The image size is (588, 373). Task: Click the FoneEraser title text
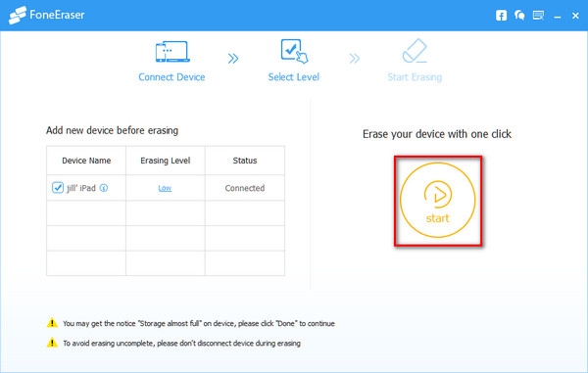pyautogui.click(x=57, y=15)
